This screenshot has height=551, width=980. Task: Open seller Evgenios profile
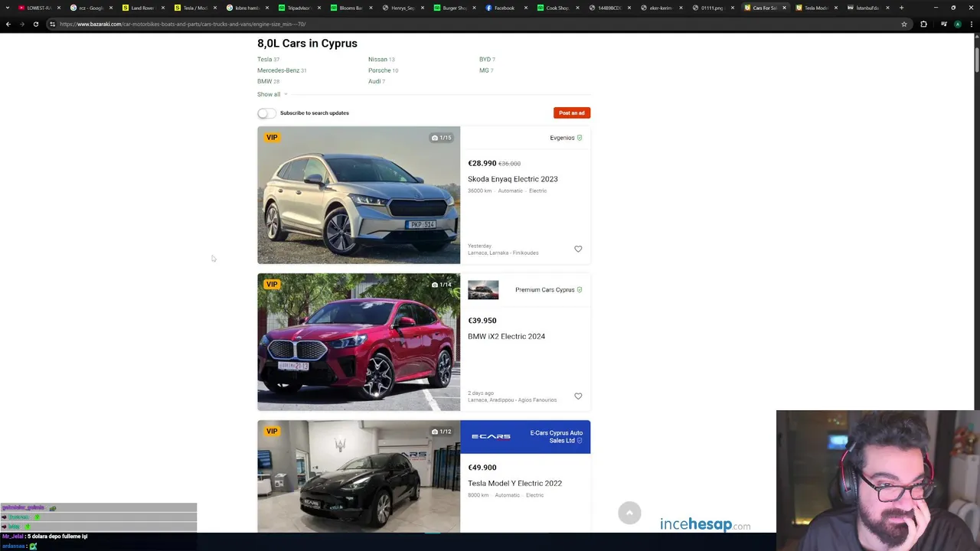(562, 138)
